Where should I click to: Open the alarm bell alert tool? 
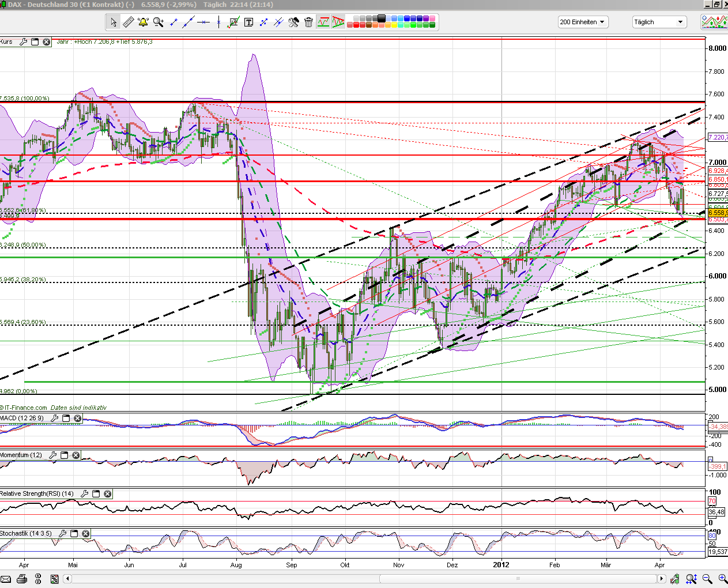pyautogui.click(x=144, y=22)
